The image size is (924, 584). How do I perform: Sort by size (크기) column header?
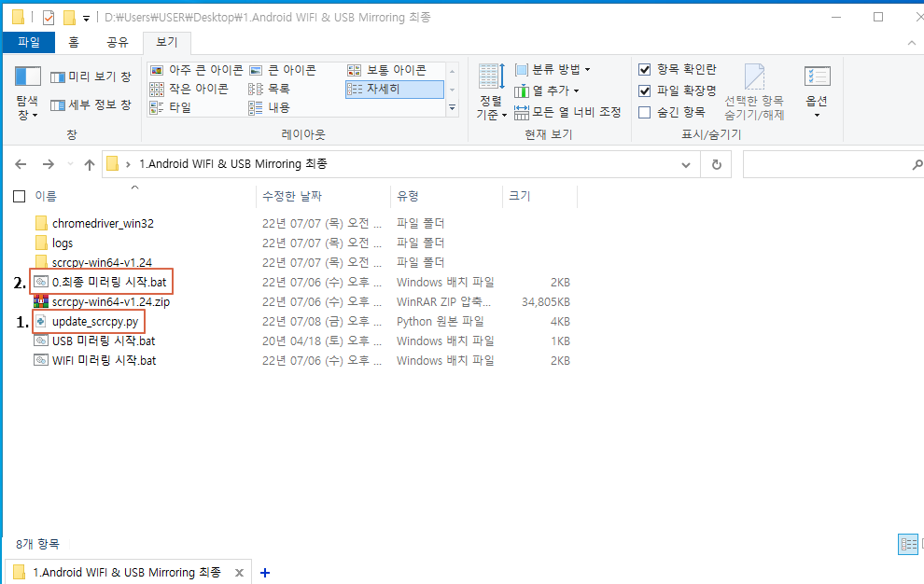pos(520,196)
